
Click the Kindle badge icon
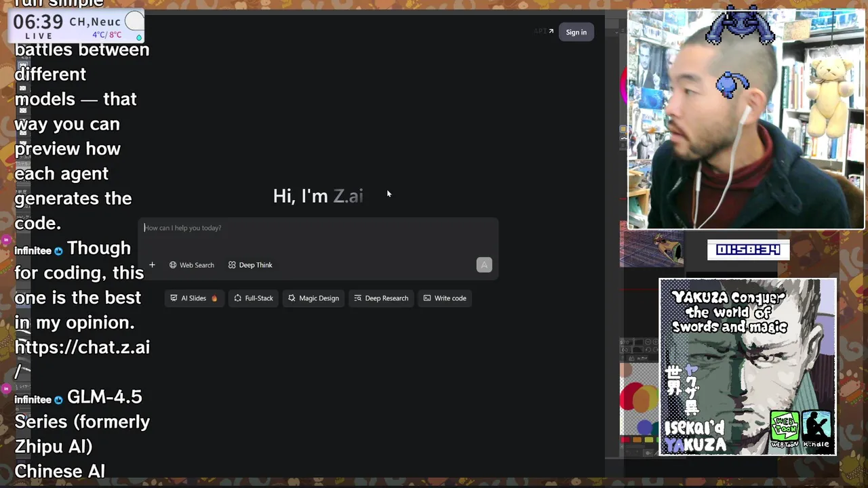point(816,429)
